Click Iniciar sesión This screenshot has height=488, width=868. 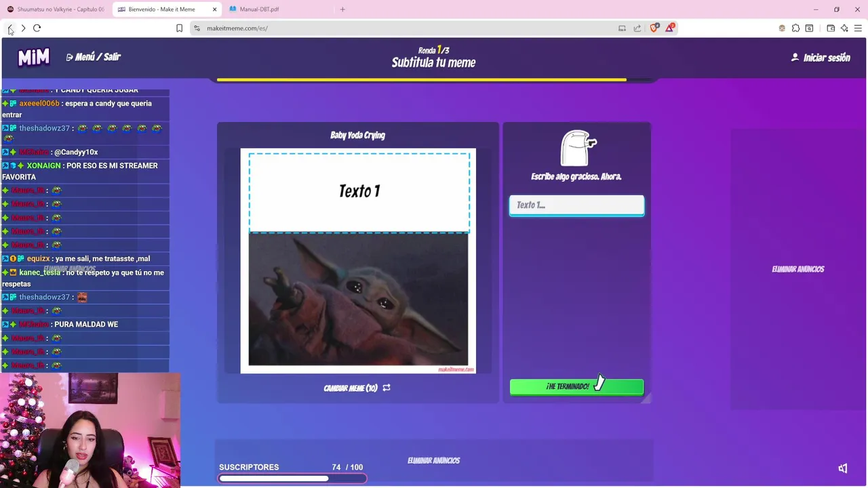[x=821, y=58]
